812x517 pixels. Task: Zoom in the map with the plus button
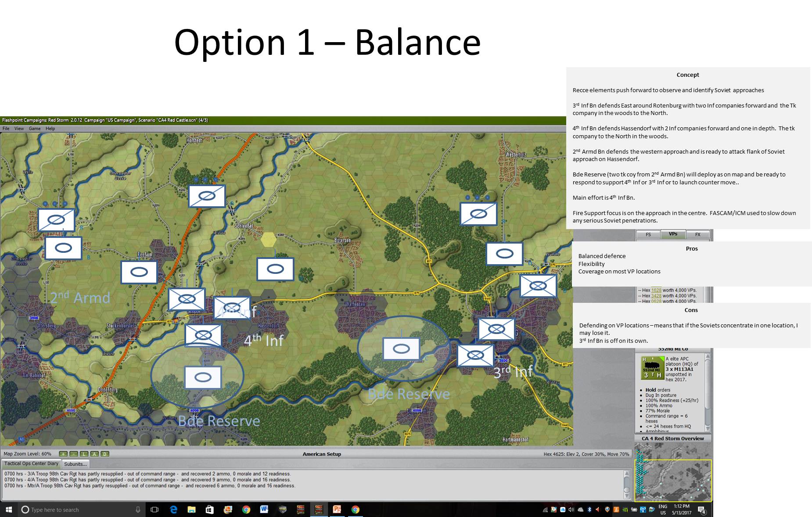click(63, 454)
